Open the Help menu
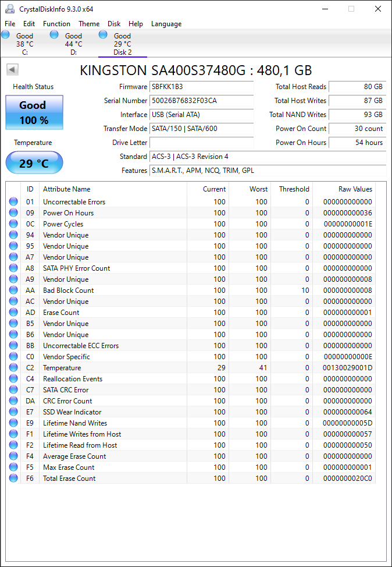The height and width of the screenshot is (567, 392). (x=136, y=24)
